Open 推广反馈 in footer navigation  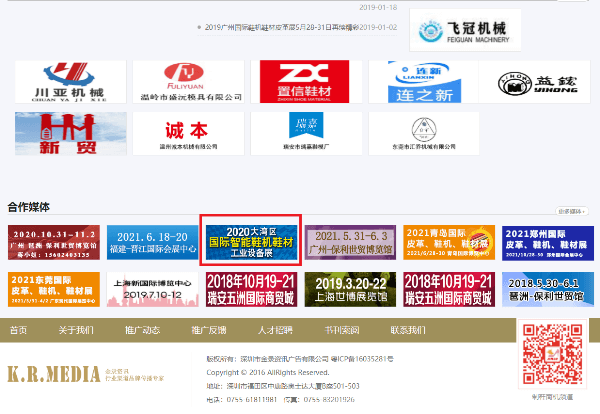(x=209, y=330)
